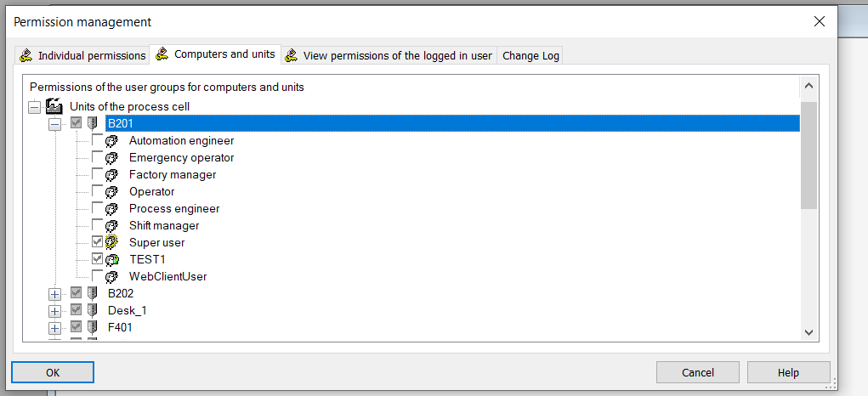Click the Automation engineer group icon

pyautogui.click(x=111, y=141)
